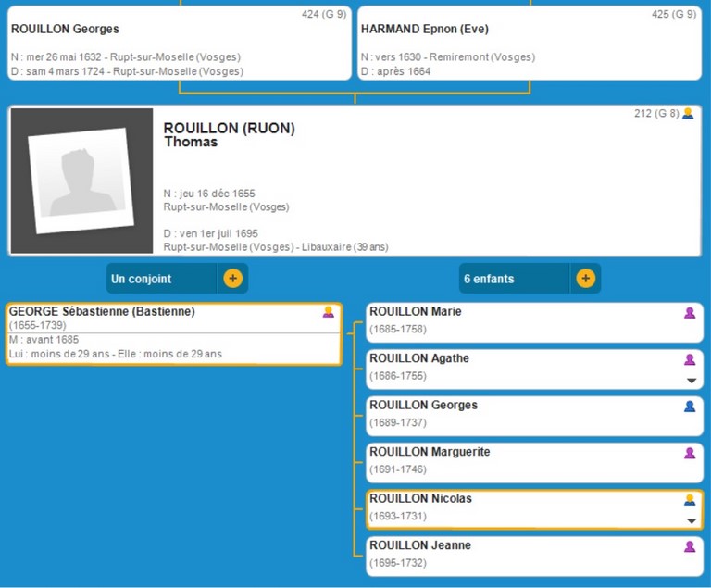
Task: Click the purple person icon for Rouillon Agathe
Action: (x=689, y=359)
